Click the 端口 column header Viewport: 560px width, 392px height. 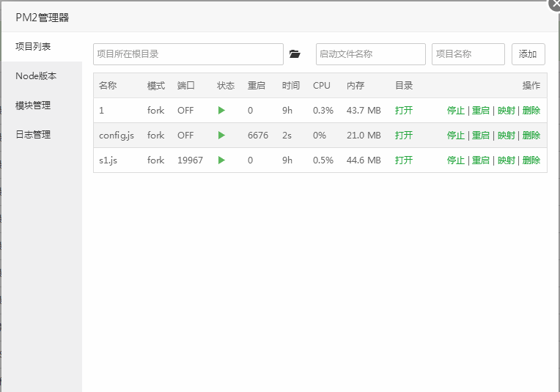(186, 85)
